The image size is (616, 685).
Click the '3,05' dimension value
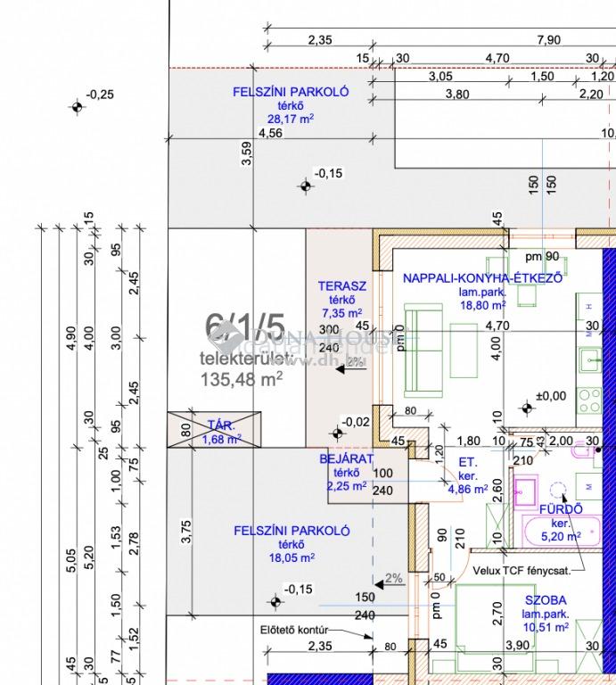440,76
